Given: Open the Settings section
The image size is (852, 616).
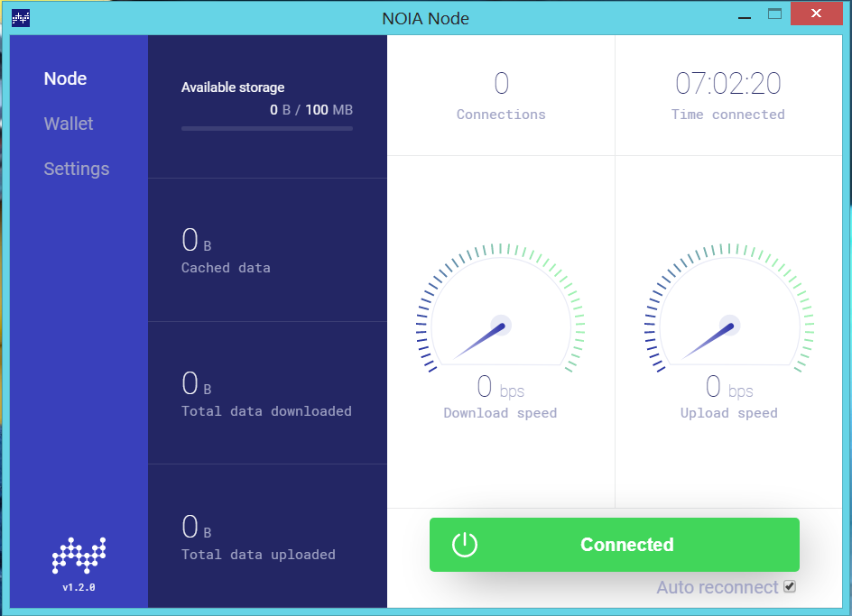Looking at the screenshot, I should point(77,169).
